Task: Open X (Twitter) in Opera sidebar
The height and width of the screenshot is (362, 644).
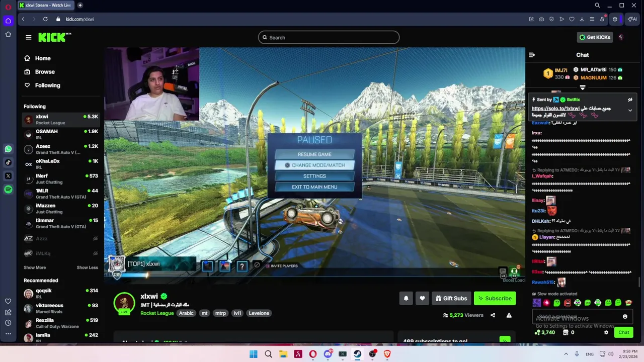Action: coord(8,176)
